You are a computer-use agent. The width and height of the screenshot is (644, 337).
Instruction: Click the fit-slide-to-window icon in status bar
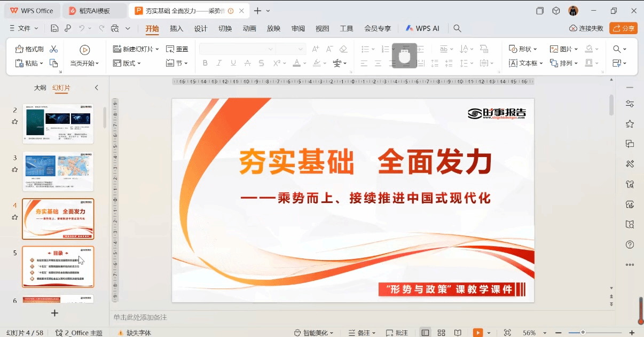[507, 333]
